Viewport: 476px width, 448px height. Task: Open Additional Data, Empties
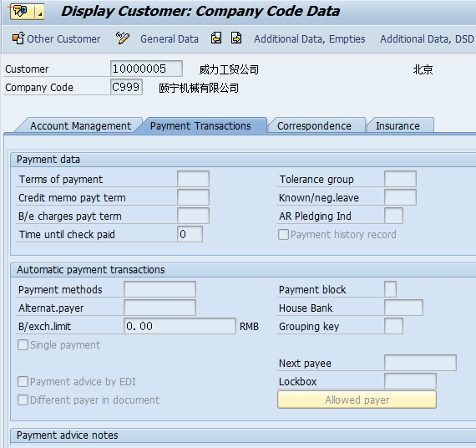pyautogui.click(x=310, y=39)
